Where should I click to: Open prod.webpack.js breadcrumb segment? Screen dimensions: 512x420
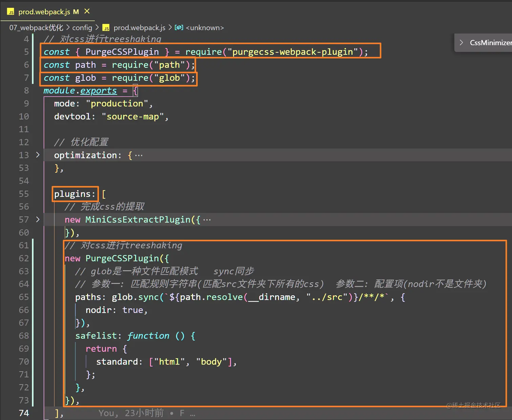coord(140,28)
